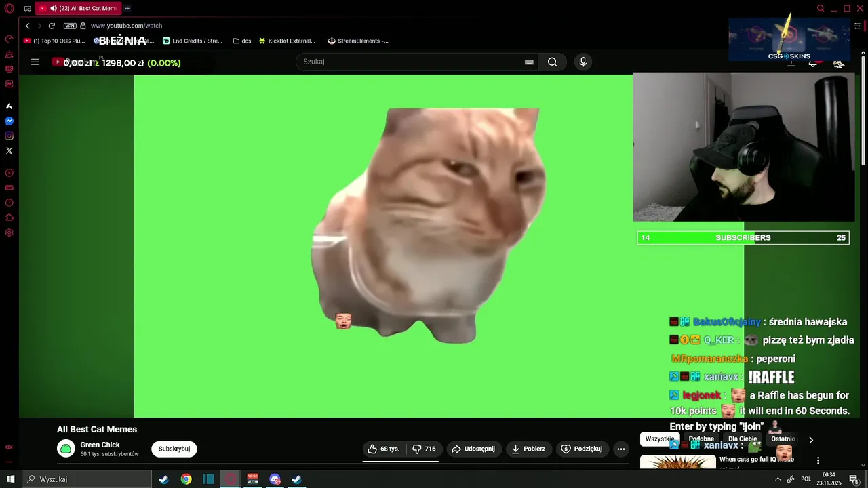The width and height of the screenshot is (868, 488).
Task: Open Discord from the taskbar
Action: pyautogui.click(x=275, y=479)
